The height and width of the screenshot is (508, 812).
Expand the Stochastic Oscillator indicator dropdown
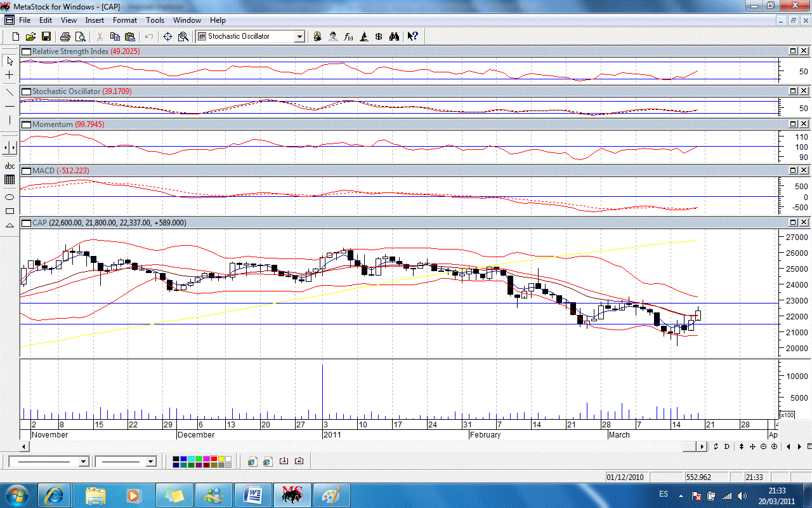(x=299, y=37)
